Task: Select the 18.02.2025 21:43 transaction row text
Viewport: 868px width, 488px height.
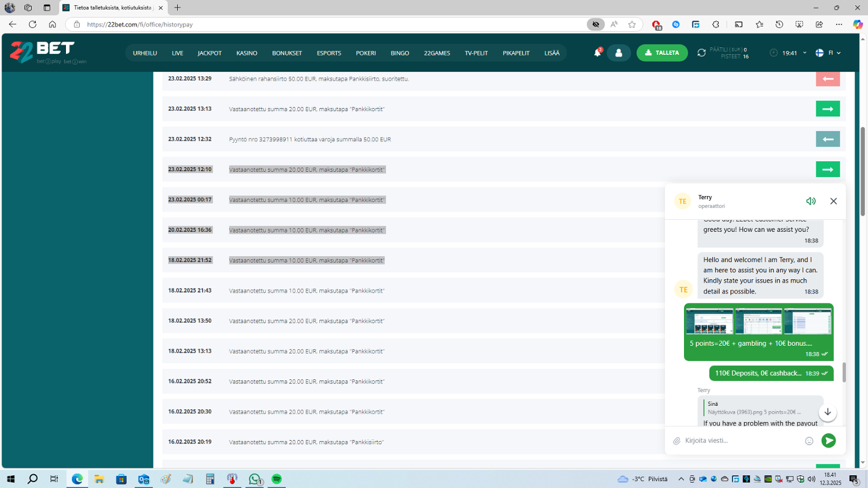Action: (307, 291)
